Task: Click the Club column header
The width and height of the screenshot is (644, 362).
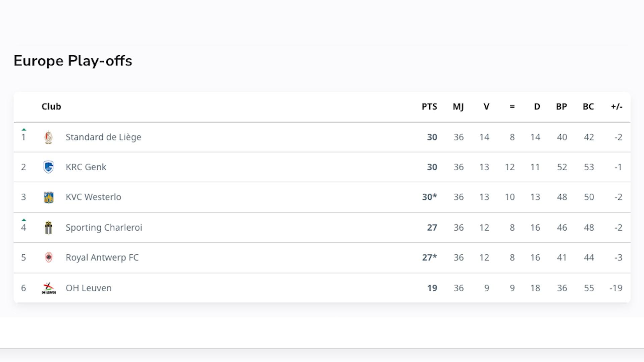Action: click(51, 107)
